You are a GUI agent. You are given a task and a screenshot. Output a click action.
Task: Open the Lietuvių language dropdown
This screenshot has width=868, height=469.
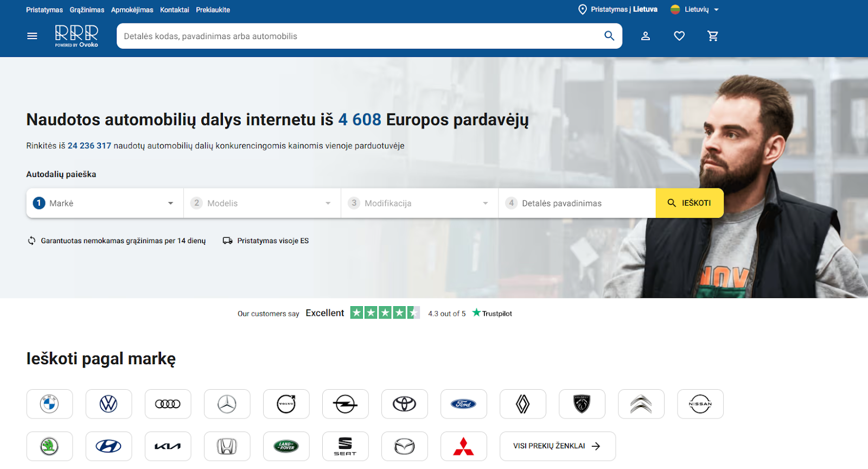pyautogui.click(x=694, y=10)
